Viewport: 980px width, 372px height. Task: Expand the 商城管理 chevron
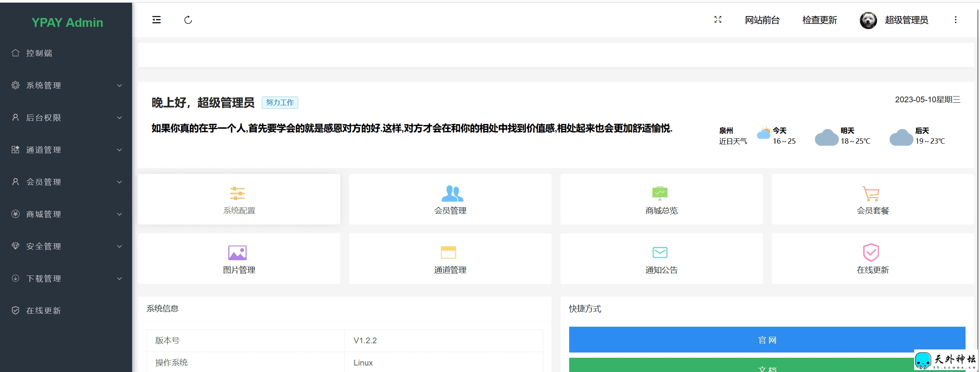point(119,214)
